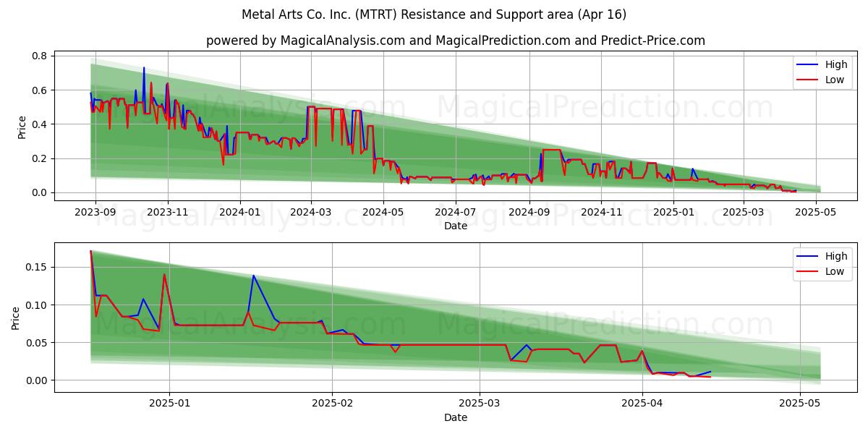Click the '2025-02' date label on the bottom chart
The height and width of the screenshot is (434, 868).
(332, 404)
